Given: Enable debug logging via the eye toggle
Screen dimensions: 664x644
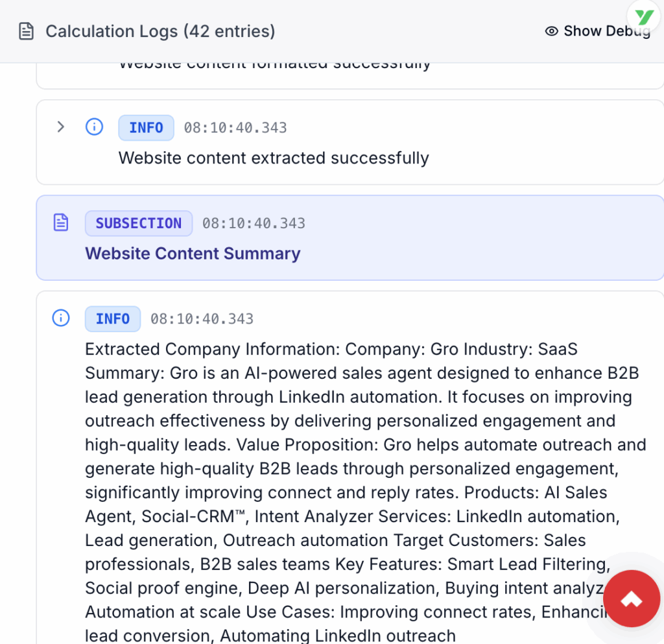Looking at the screenshot, I should click(551, 30).
